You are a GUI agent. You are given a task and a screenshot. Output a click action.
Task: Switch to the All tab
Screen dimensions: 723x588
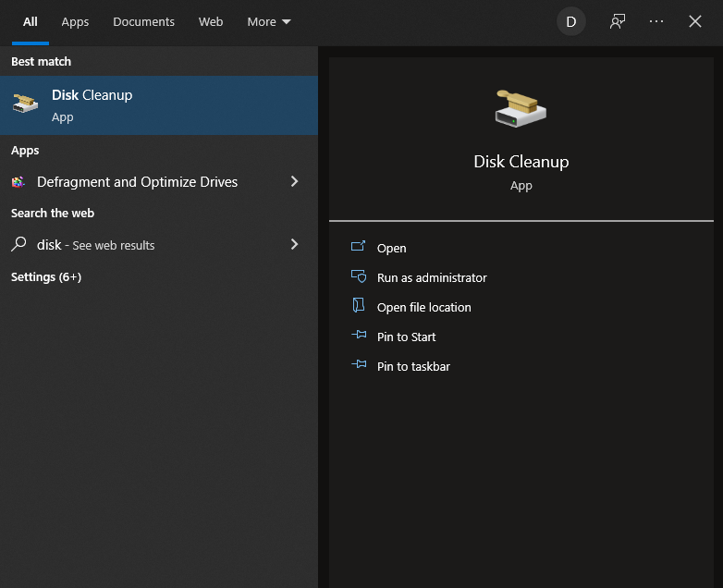(x=31, y=21)
